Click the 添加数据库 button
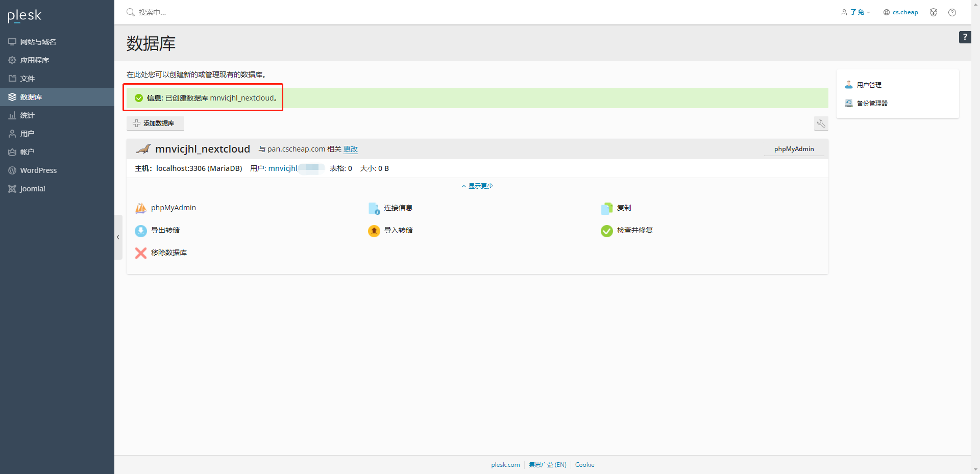The height and width of the screenshot is (474, 980). coord(155,123)
